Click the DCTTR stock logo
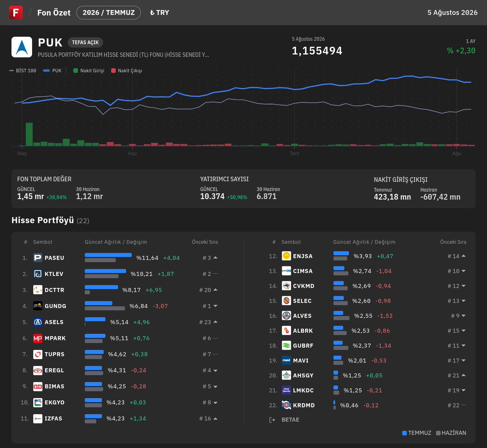This screenshot has height=448, width=487. [x=38, y=290]
